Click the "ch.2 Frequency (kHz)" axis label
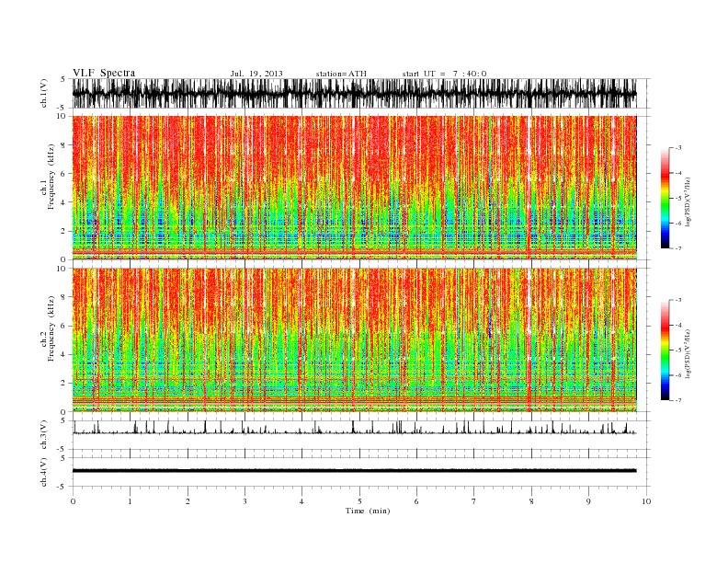Screen dimensions: 728x563 click(x=48, y=328)
